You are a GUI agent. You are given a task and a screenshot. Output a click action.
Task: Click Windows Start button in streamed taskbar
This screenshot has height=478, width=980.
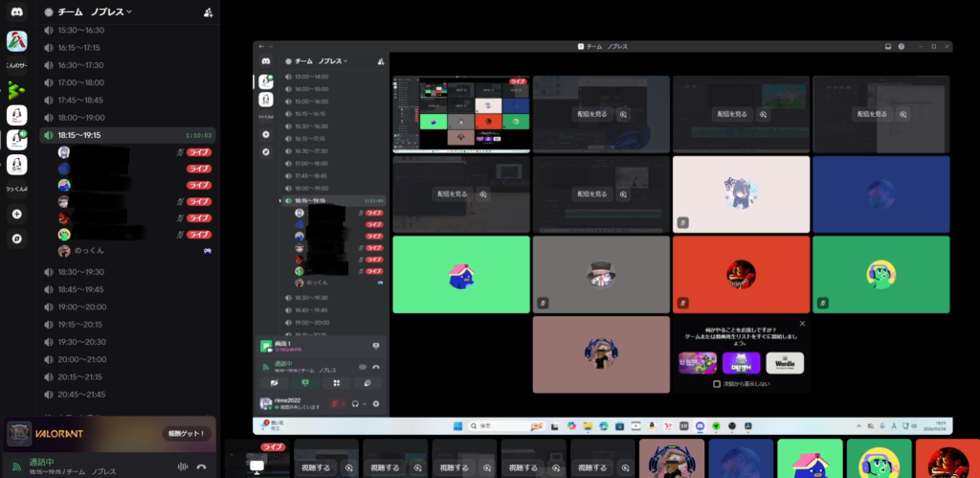(457, 425)
